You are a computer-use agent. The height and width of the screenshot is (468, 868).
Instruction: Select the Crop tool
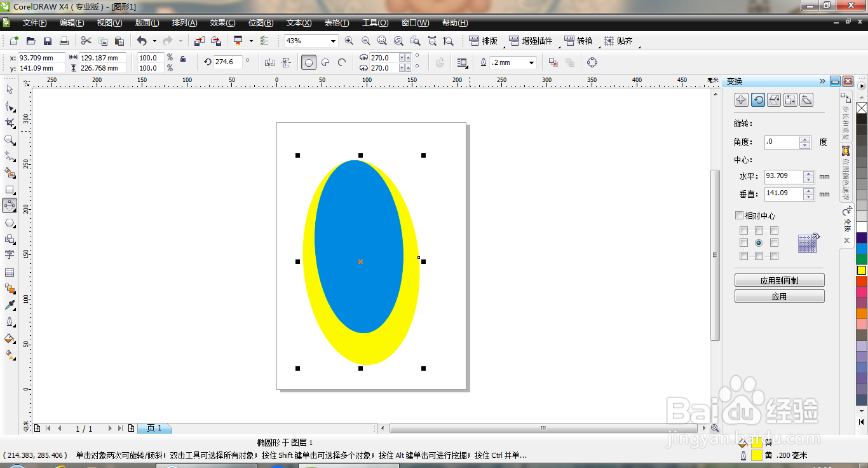click(x=10, y=123)
